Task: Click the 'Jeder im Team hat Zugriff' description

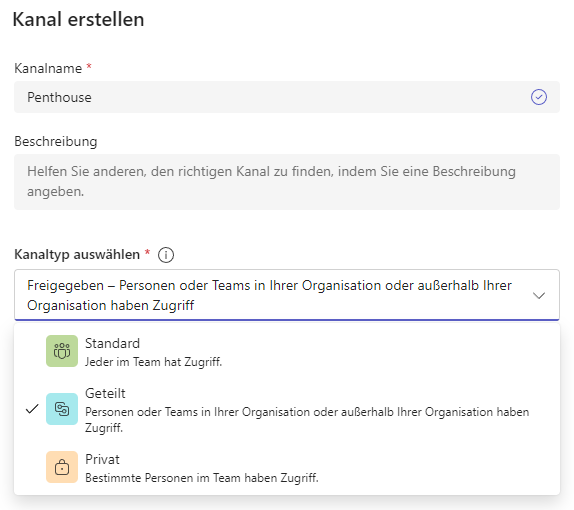Action: coord(153,362)
